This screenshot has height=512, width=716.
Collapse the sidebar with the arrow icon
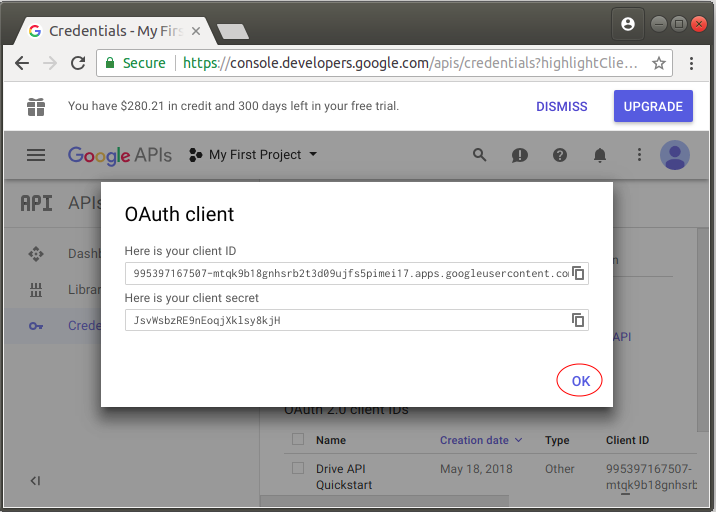[x=35, y=480]
